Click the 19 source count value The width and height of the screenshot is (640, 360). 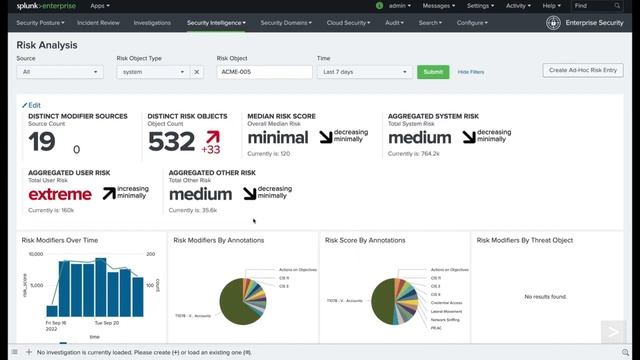click(x=42, y=141)
